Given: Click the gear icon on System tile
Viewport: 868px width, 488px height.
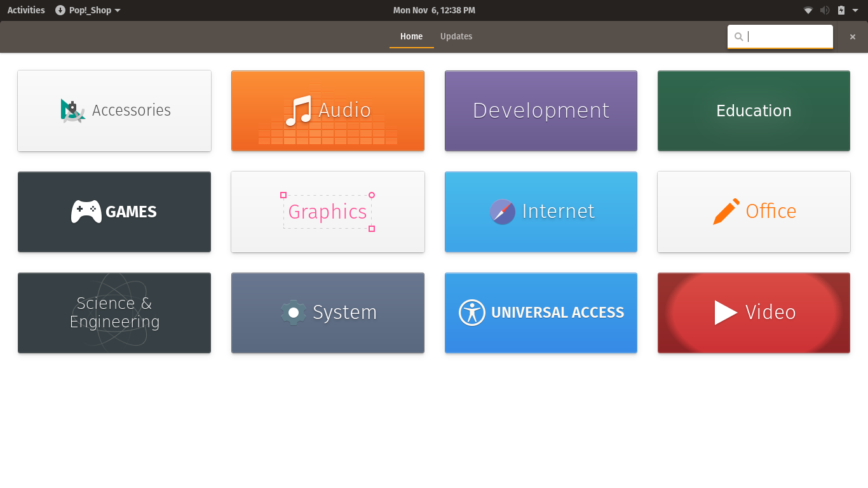Looking at the screenshot, I should [294, 313].
